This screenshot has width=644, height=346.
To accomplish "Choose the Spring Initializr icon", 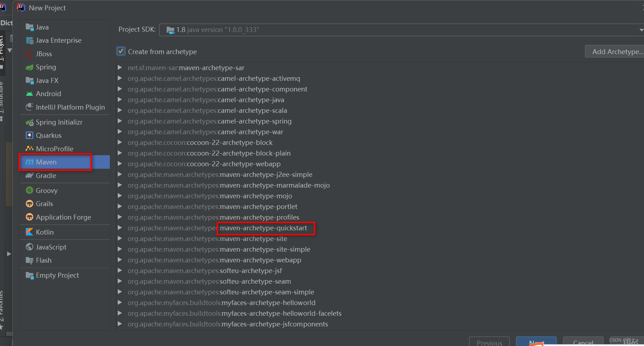I will 30,122.
